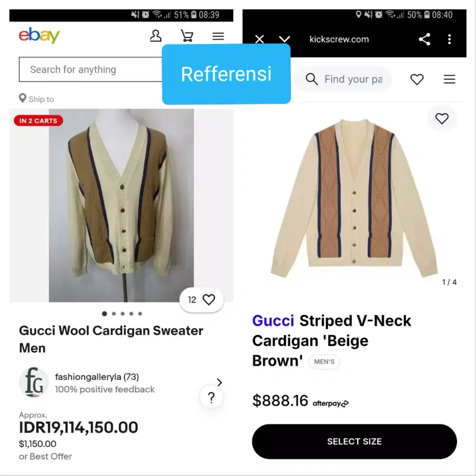Click the Search for anything field
Image resolution: width=476 pixels, height=476 pixels.
[x=86, y=69]
